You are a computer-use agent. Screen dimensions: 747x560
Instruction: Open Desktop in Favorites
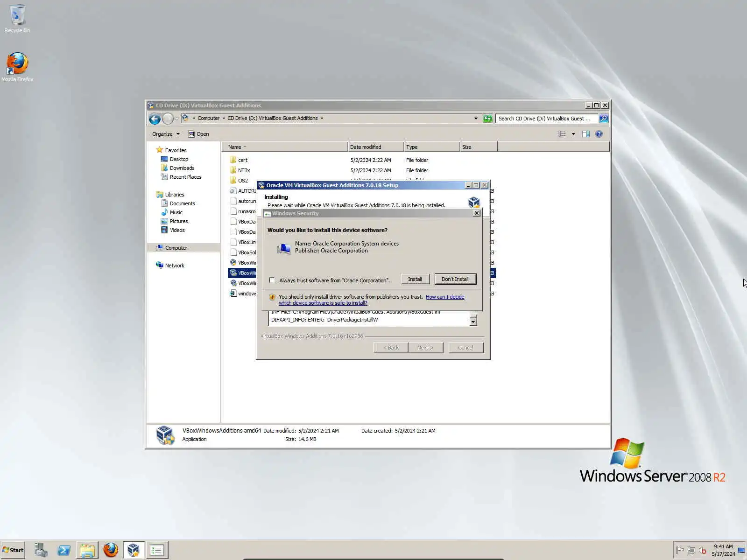pos(179,159)
